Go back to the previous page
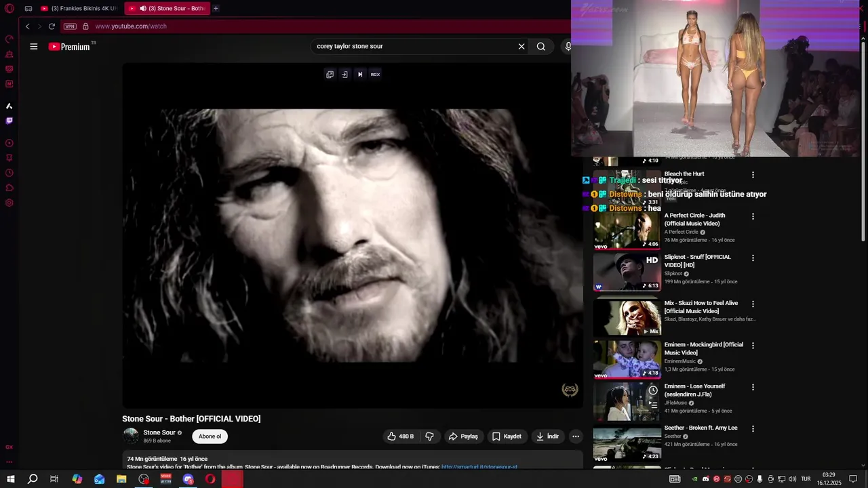868x488 pixels. 27,26
